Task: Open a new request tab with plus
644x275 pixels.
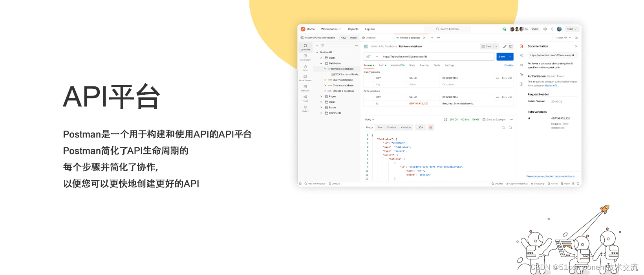Action: (432, 38)
